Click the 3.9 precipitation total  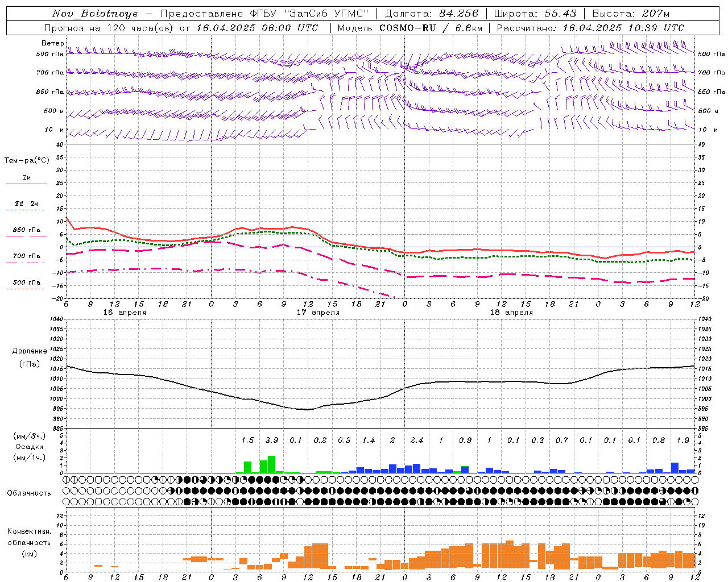[x=272, y=440]
